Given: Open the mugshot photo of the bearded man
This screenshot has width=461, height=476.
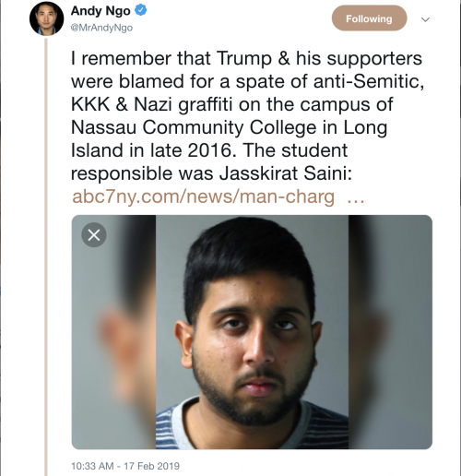Looking at the screenshot, I should [252, 332].
